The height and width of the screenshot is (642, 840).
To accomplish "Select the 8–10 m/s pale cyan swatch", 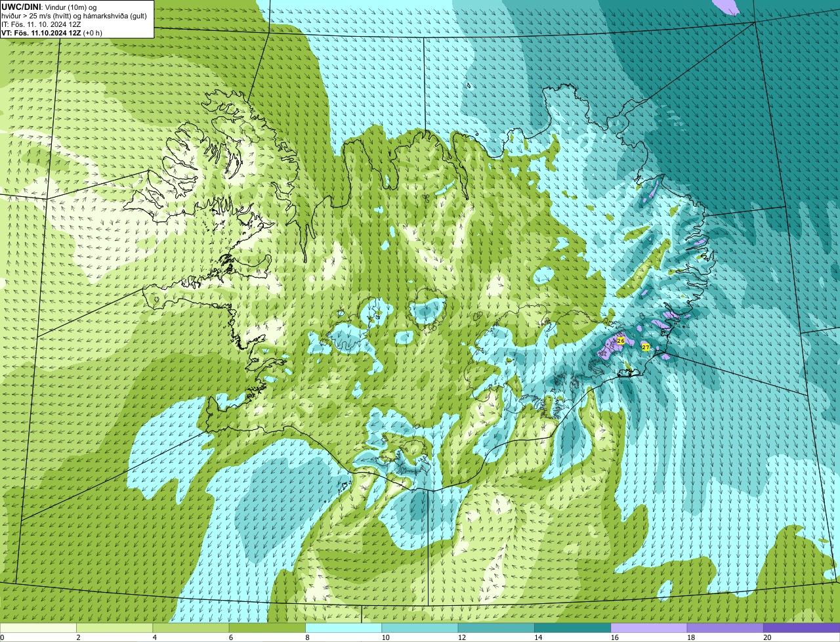I will [x=344, y=628].
